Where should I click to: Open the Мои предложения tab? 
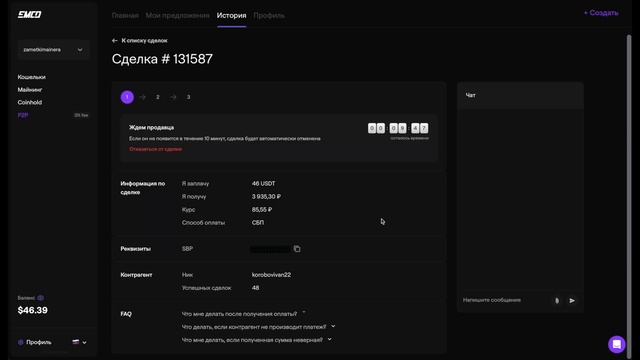tap(178, 16)
